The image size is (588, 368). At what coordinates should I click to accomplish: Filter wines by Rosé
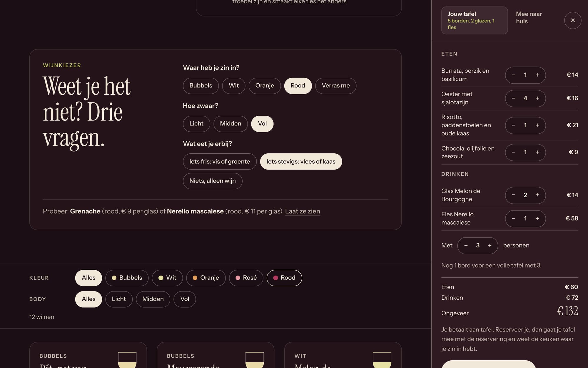pos(246,278)
